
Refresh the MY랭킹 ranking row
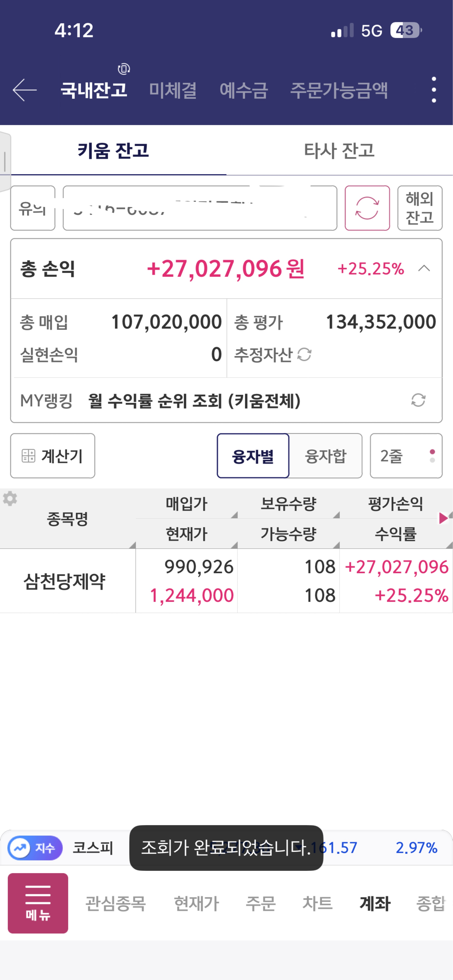[418, 400]
